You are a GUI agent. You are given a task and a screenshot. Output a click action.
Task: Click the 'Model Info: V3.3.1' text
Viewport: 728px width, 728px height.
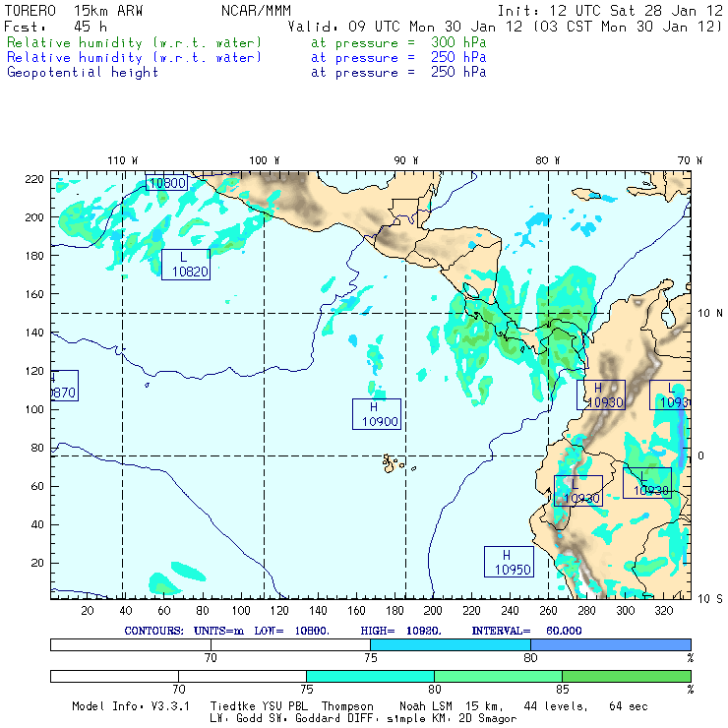pos(131,706)
